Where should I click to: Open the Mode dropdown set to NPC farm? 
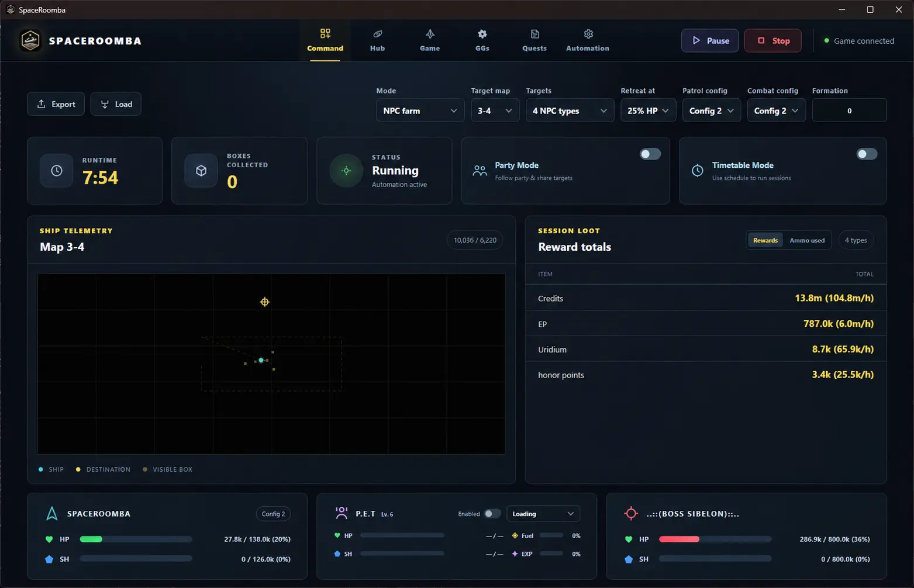[420, 110]
